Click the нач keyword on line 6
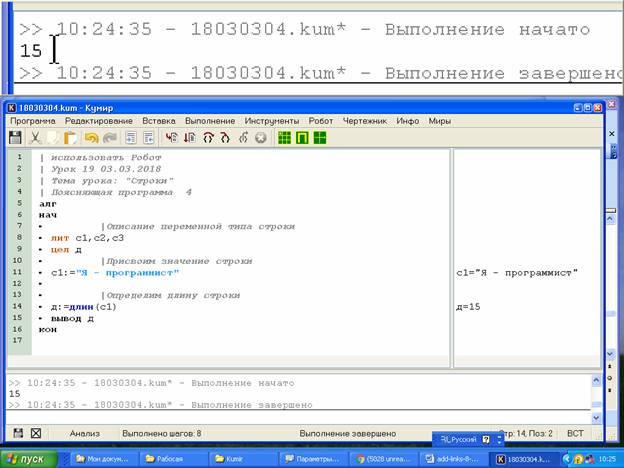 click(48, 215)
